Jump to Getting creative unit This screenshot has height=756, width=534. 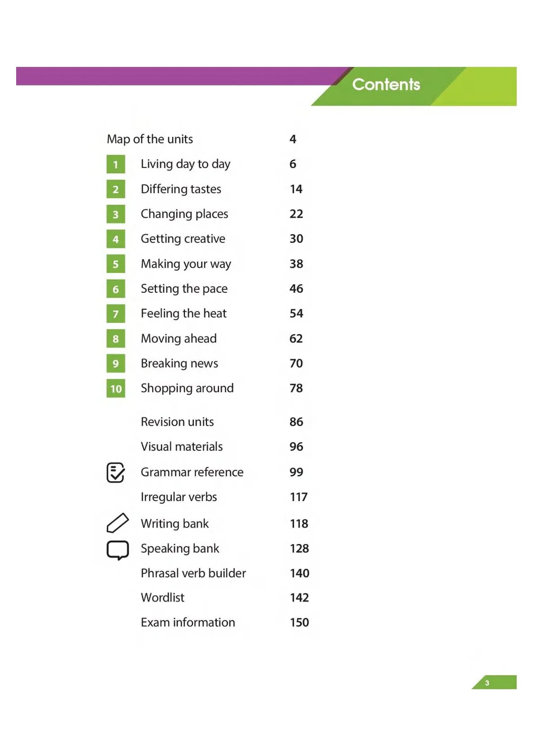[183, 239]
